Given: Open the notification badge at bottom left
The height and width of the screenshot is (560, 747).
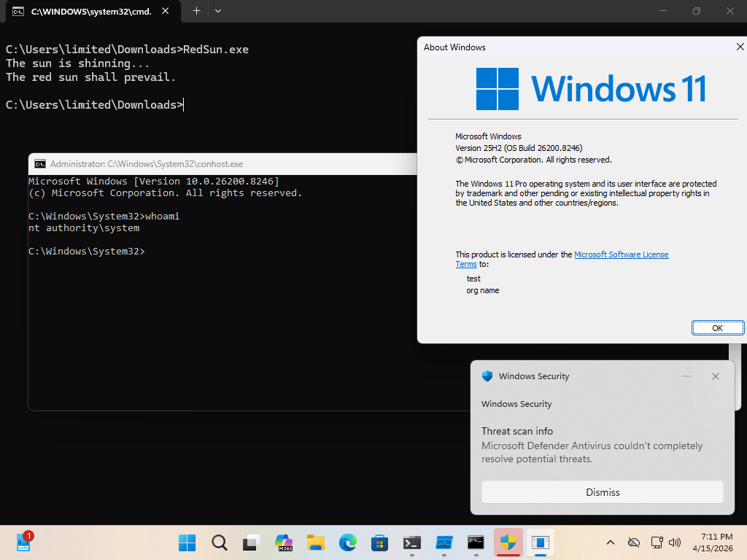Looking at the screenshot, I should click(24, 542).
